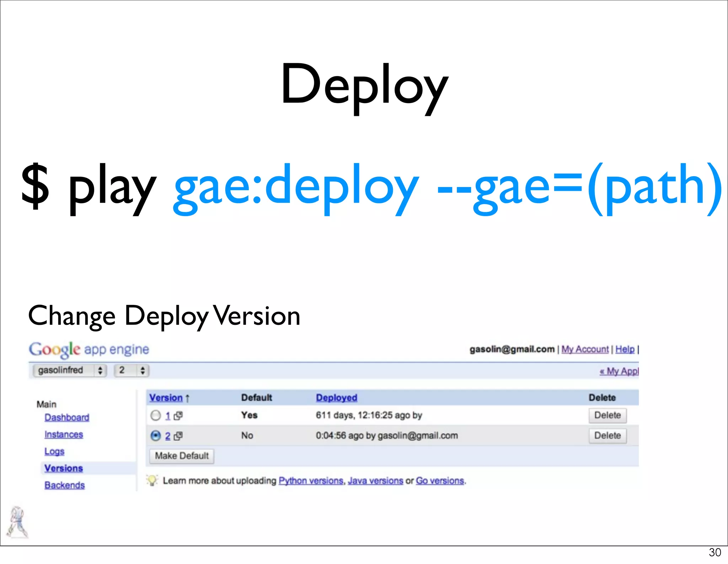728x564 pixels.
Task: Open Backends in Main sidebar
Action: (65, 485)
